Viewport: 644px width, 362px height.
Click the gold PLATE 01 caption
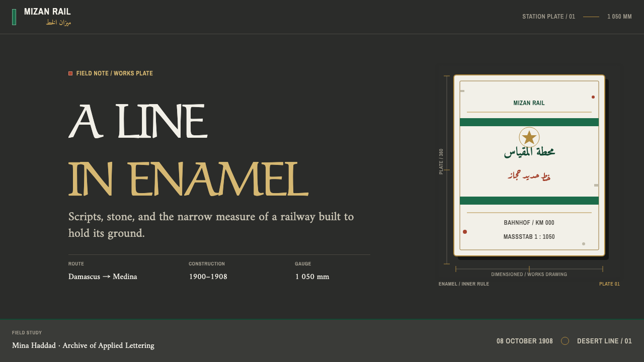click(609, 284)
